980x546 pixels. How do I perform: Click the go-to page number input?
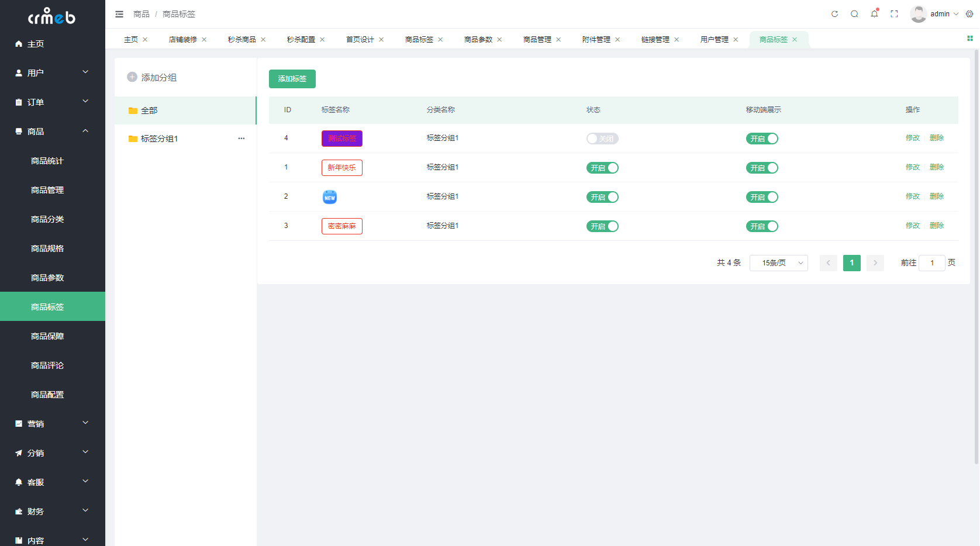(x=932, y=263)
